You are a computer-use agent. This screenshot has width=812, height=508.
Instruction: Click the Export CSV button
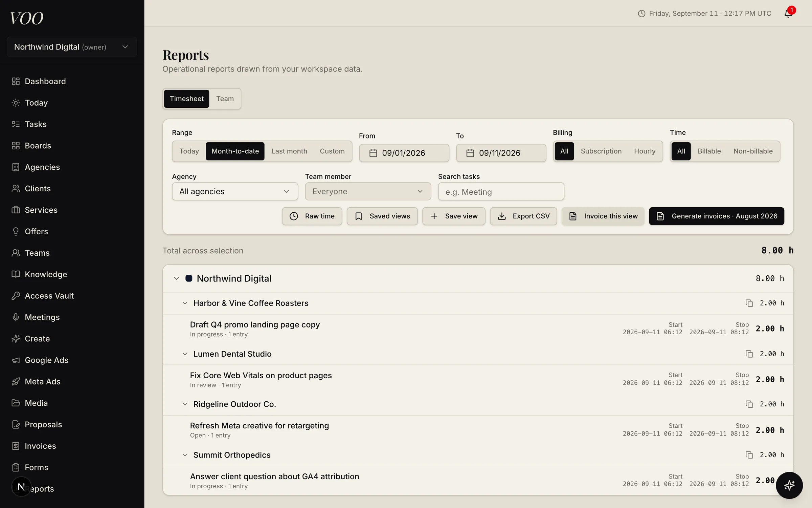click(523, 216)
